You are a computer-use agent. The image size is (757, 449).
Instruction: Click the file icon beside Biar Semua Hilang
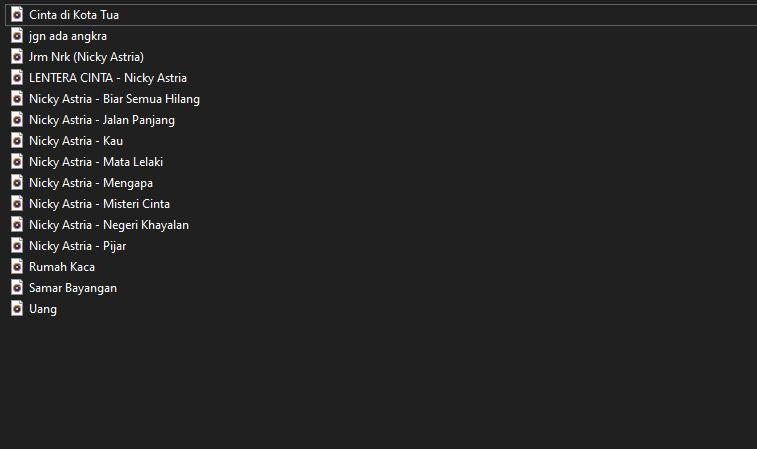(16, 99)
